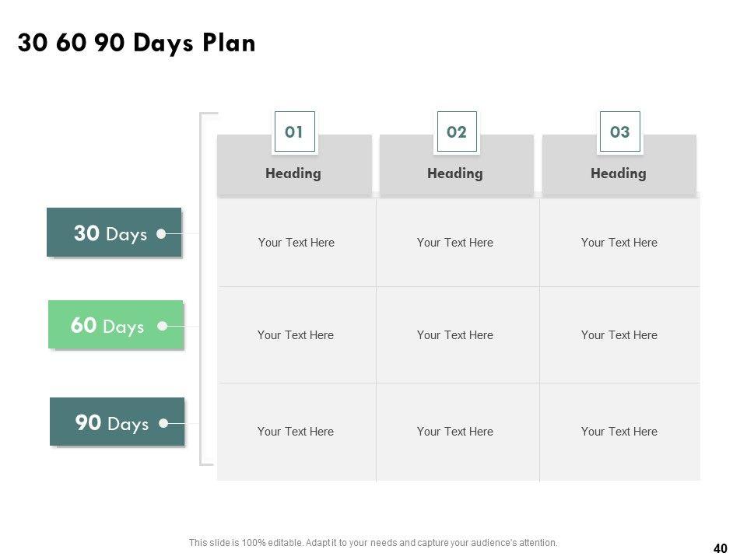747x560 pixels.
Task: Click the "100% editable" footer note
Action: coord(373,543)
